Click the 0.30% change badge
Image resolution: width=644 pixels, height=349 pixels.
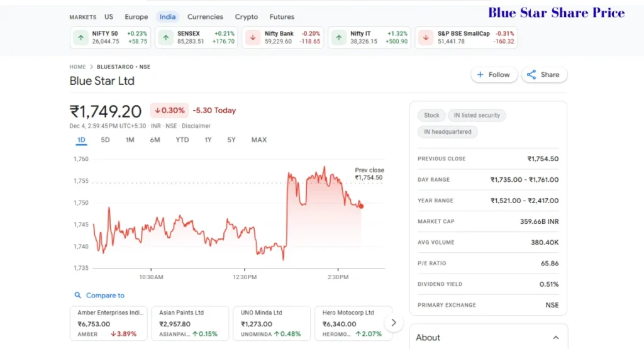point(169,111)
